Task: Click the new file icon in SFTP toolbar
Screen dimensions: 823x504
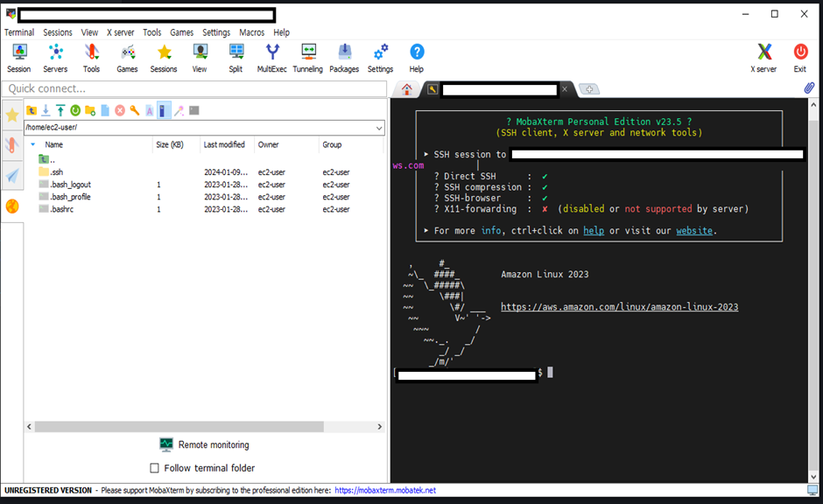Action: [x=105, y=110]
